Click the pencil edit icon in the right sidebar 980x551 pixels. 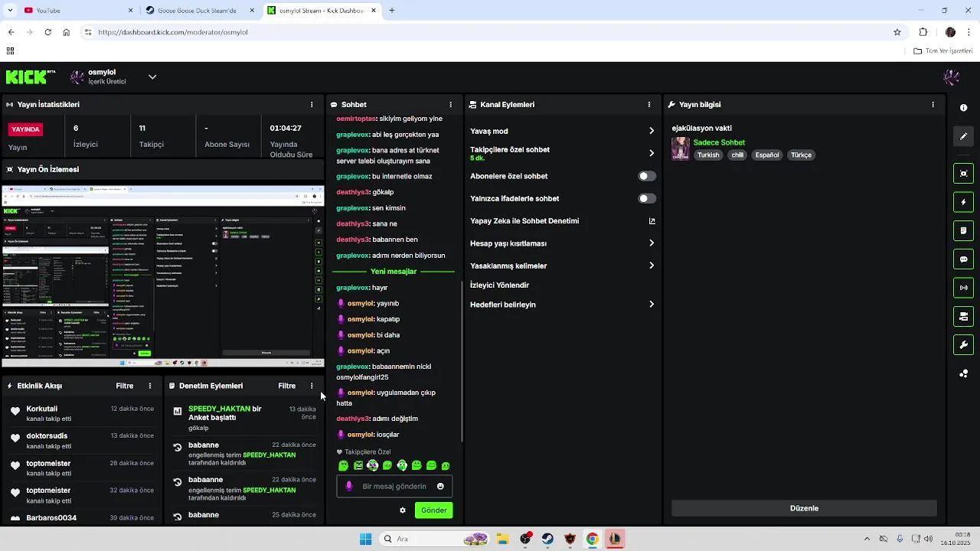(964, 136)
